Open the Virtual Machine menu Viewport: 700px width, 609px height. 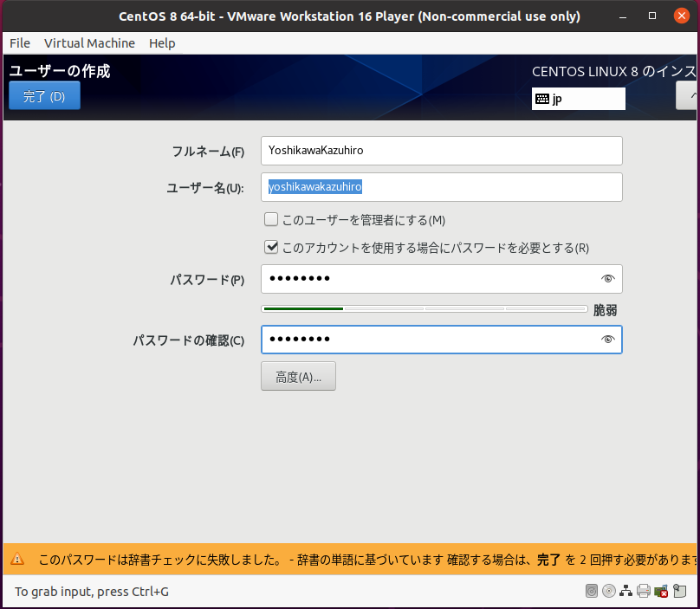pos(89,43)
